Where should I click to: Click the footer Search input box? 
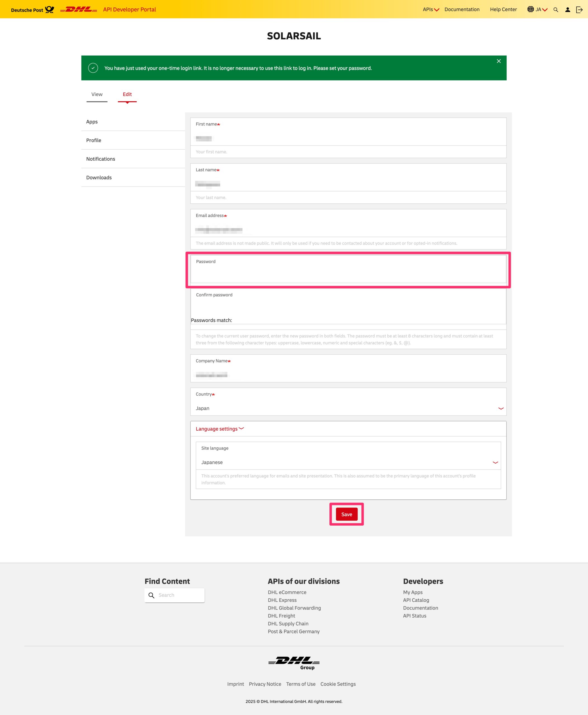[180, 595]
